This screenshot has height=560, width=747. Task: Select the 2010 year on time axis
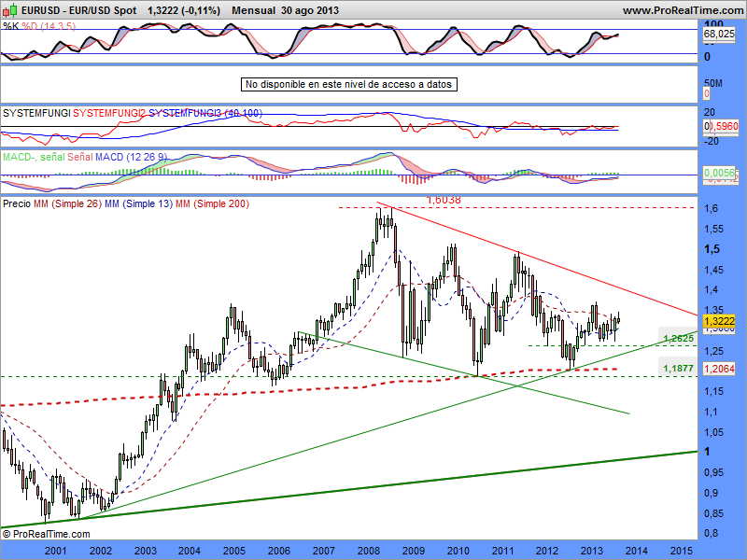pyautogui.click(x=458, y=551)
